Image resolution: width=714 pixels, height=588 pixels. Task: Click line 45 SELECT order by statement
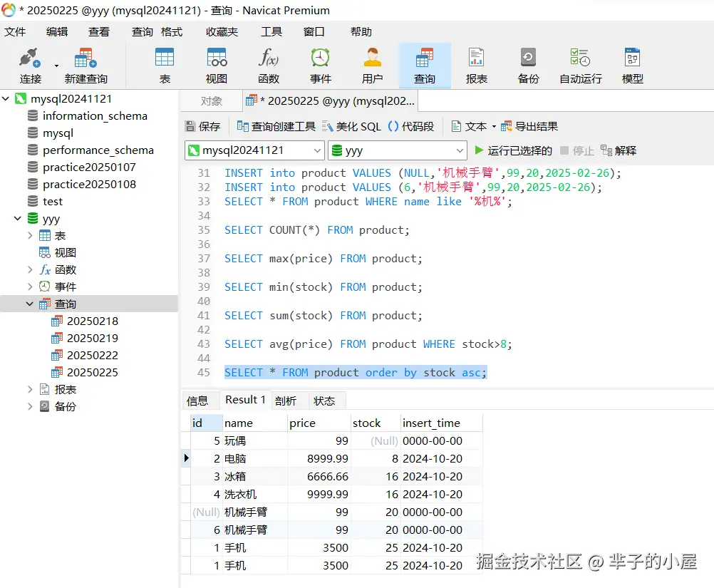click(x=356, y=373)
